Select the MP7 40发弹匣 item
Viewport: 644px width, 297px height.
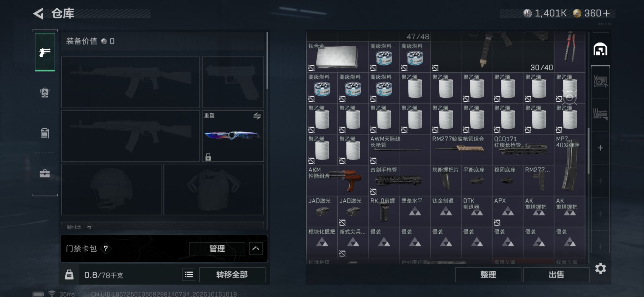pyautogui.click(x=570, y=165)
